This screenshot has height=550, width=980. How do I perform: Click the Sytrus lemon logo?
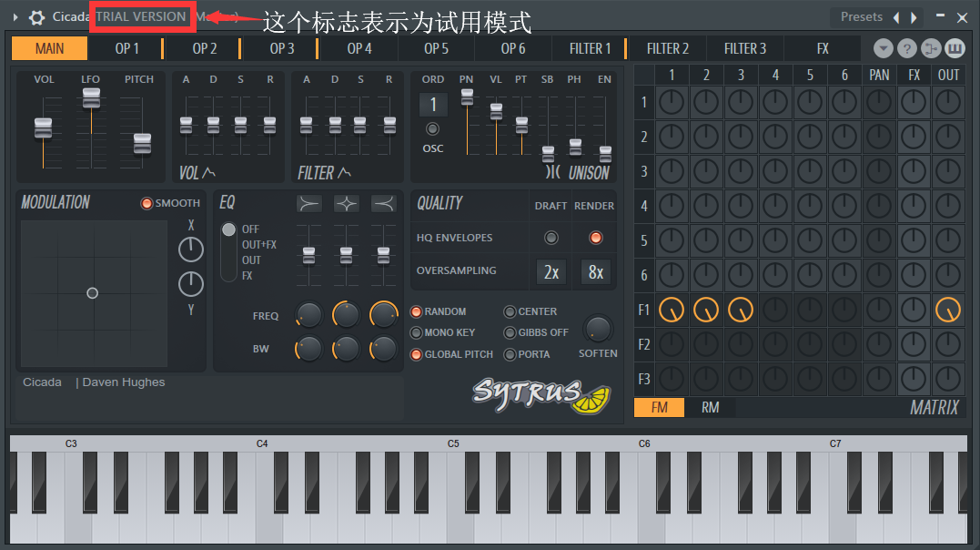coord(541,395)
